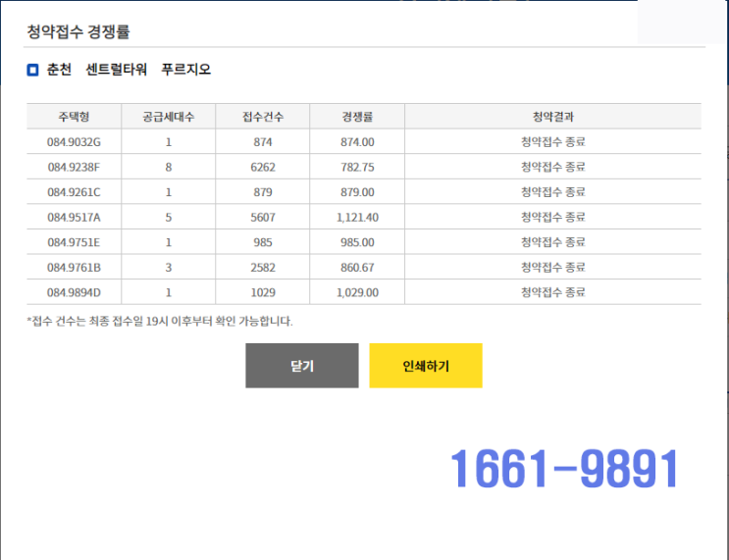Click the 공급세대수 column header

(x=169, y=117)
